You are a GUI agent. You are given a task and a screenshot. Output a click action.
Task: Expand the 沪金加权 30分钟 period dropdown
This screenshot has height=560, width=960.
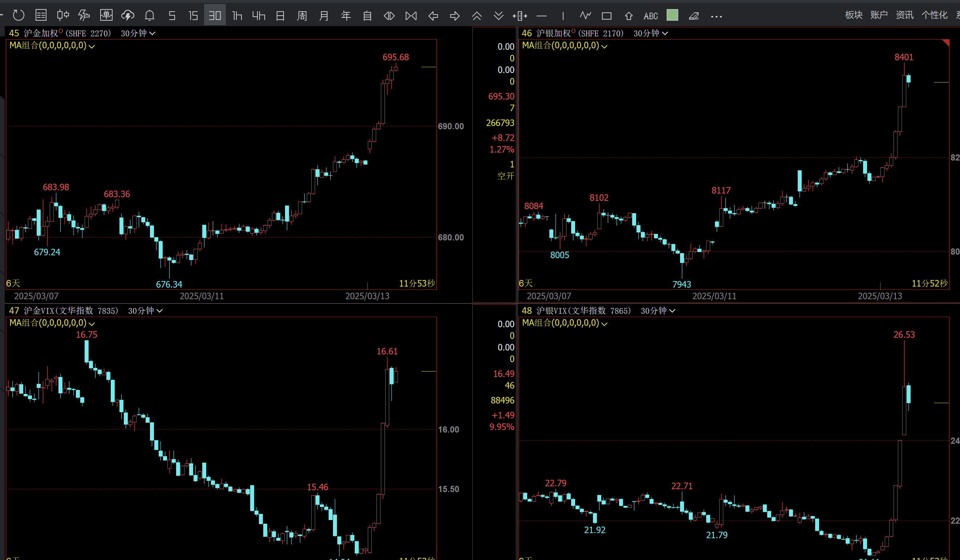click(x=138, y=33)
